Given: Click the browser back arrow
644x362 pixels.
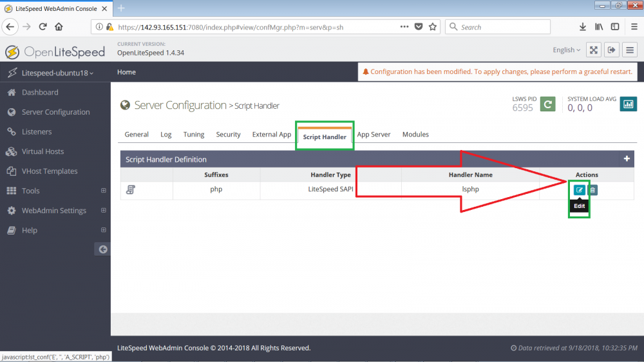Looking at the screenshot, I should (x=10, y=27).
